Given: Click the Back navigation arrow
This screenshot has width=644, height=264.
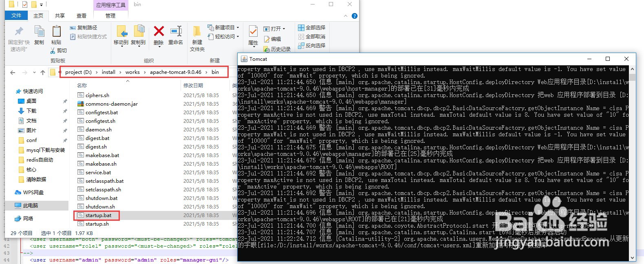Looking at the screenshot, I should click(x=13, y=73).
